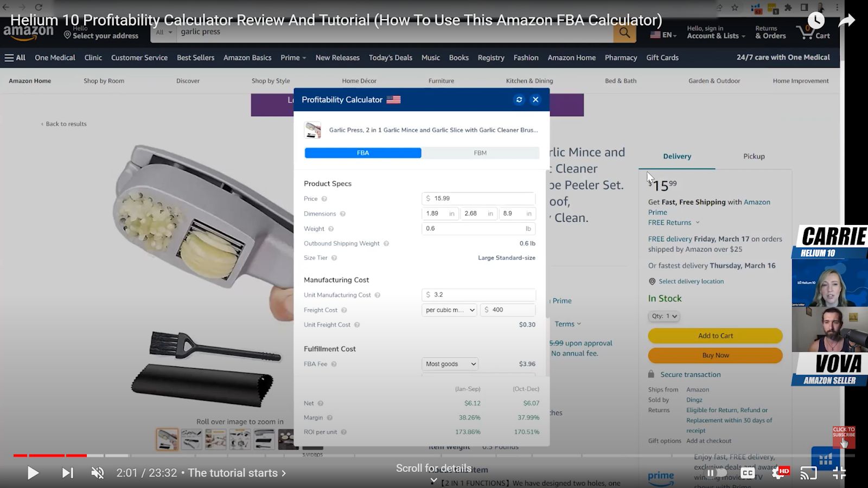Click the Weight input field
Screen dimensions: 868x488
(478, 229)
